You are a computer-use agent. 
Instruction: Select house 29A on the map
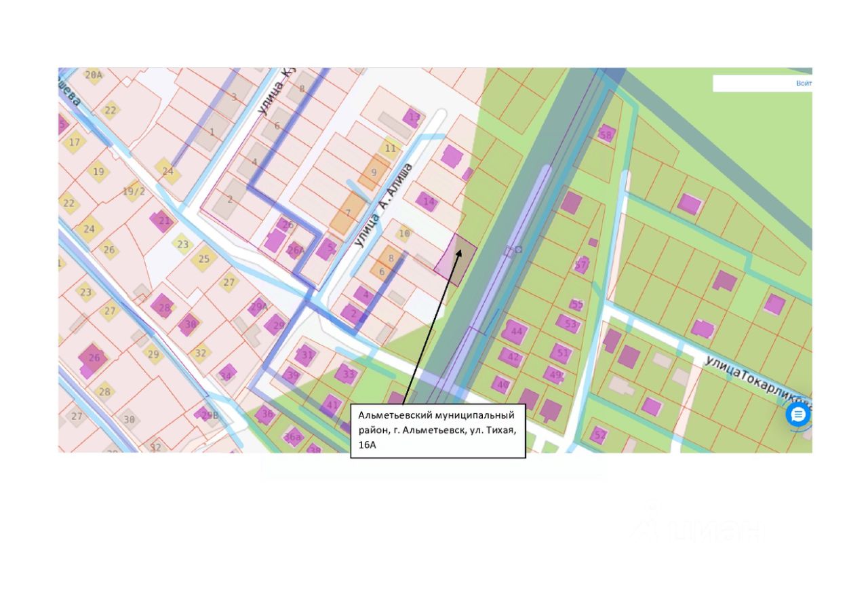(x=258, y=307)
